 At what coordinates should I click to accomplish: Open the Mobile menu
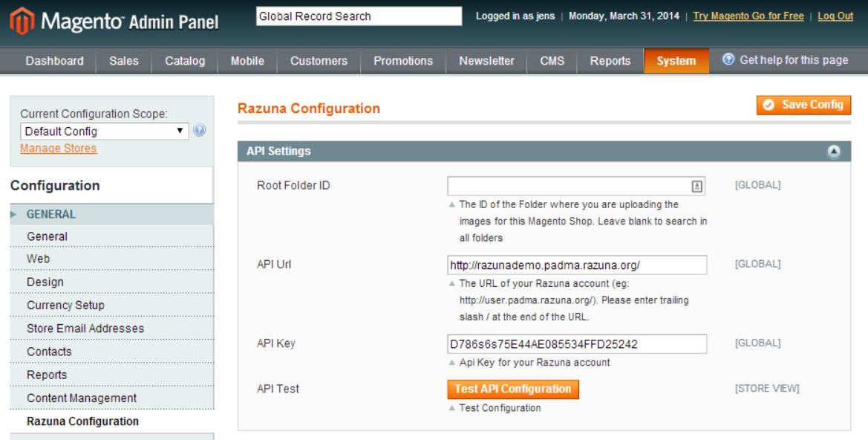click(247, 61)
